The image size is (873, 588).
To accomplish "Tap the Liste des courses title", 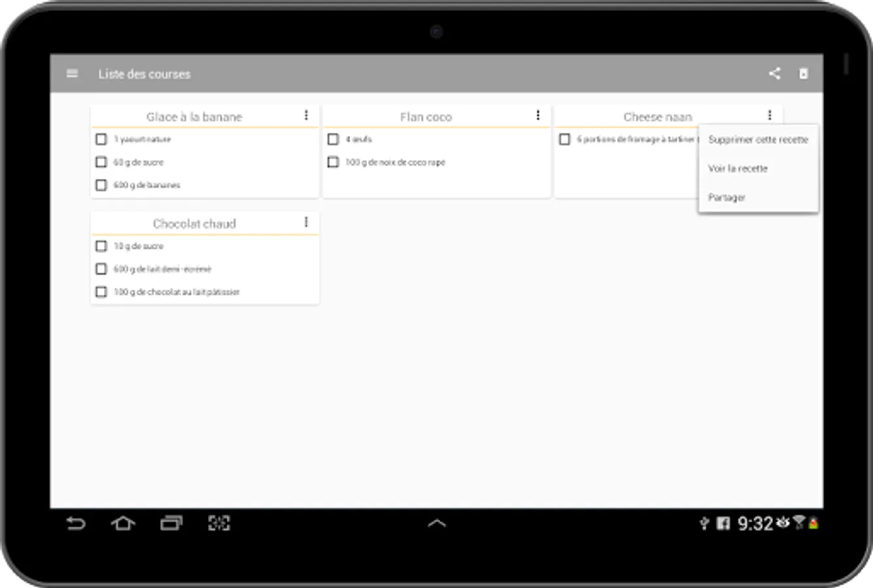I will [x=144, y=74].
